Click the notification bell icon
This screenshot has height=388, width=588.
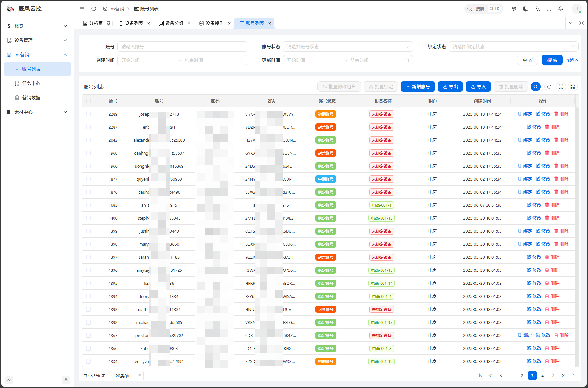[x=561, y=9]
